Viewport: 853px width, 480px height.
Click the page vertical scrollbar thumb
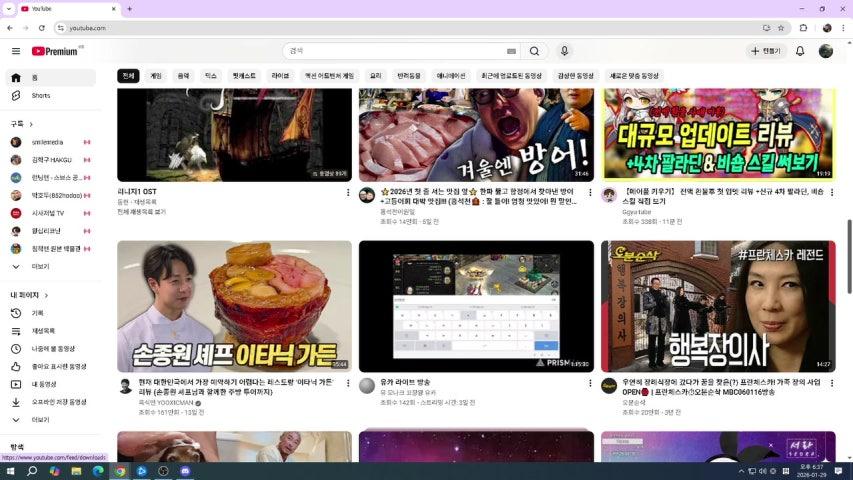click(x=849, y=257)
